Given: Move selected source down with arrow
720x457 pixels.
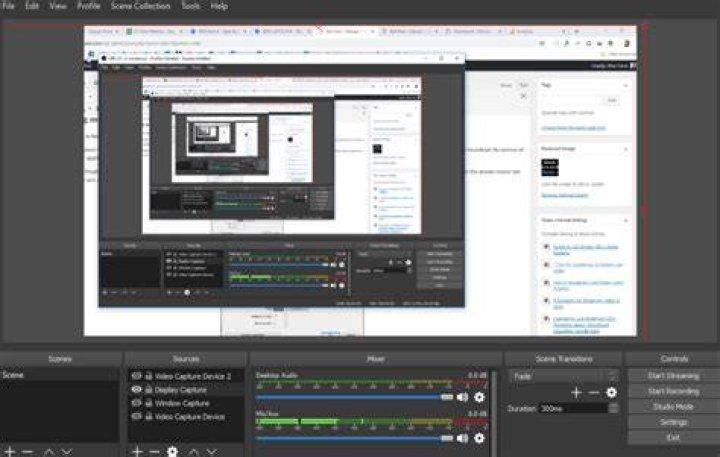Looking at the screenshot, I should tap(211, 451).
